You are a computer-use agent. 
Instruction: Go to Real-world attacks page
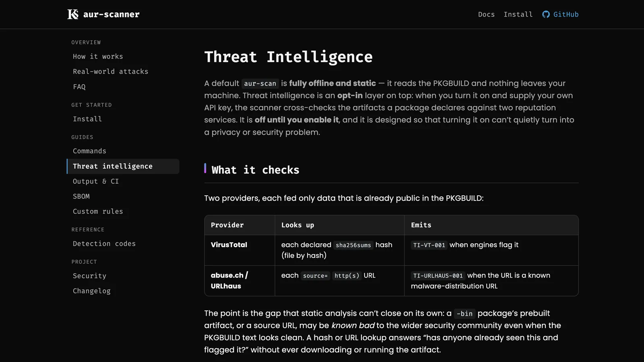click(110, 71)
